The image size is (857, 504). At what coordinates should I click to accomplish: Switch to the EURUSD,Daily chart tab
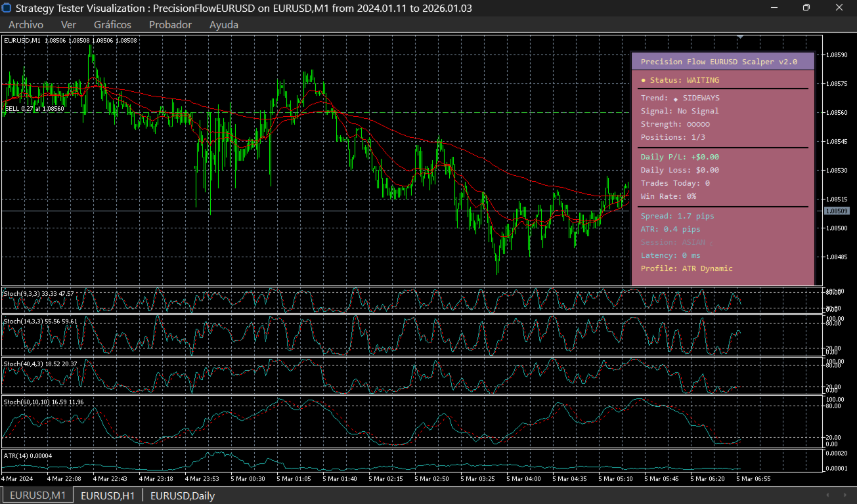183,495
